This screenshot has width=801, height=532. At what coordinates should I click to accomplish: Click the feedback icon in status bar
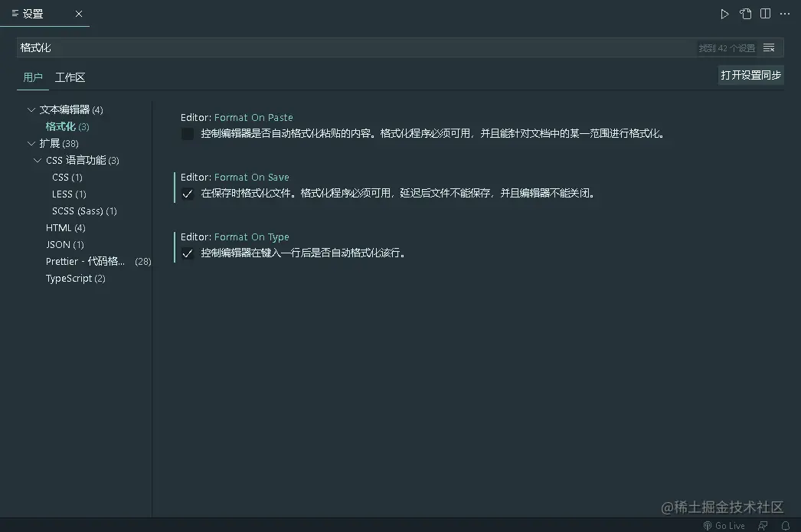[763, 526]
